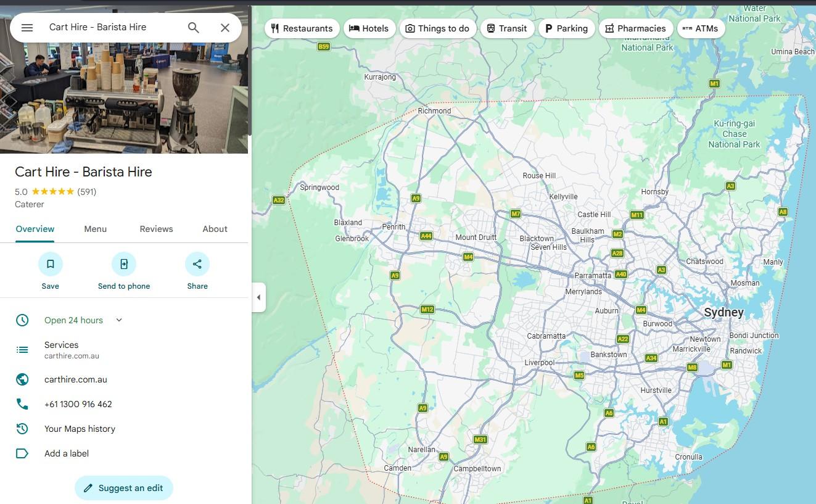Open the Services entry
Screen dimensions: 816x504
[124, 350]
